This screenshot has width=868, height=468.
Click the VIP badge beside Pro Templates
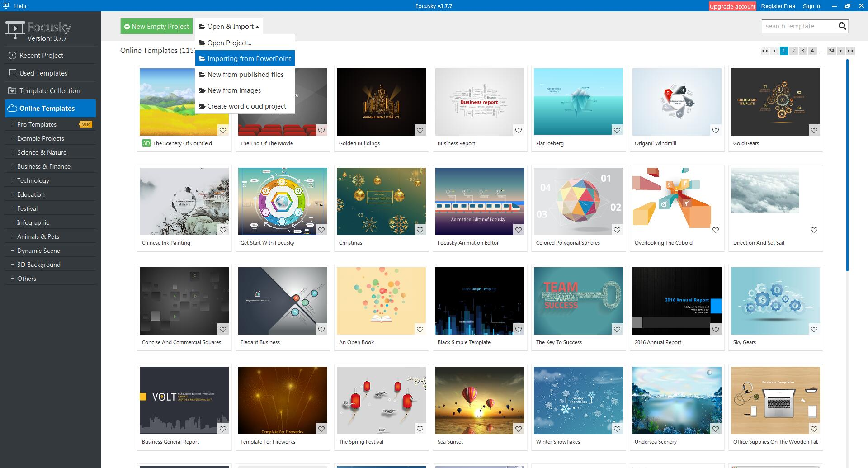point(85,124)
